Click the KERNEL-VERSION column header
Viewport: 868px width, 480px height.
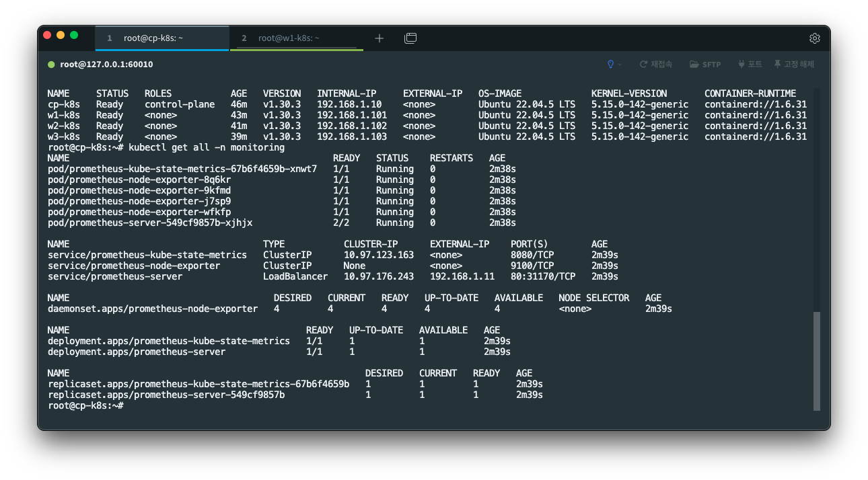[x=629, y=93]
